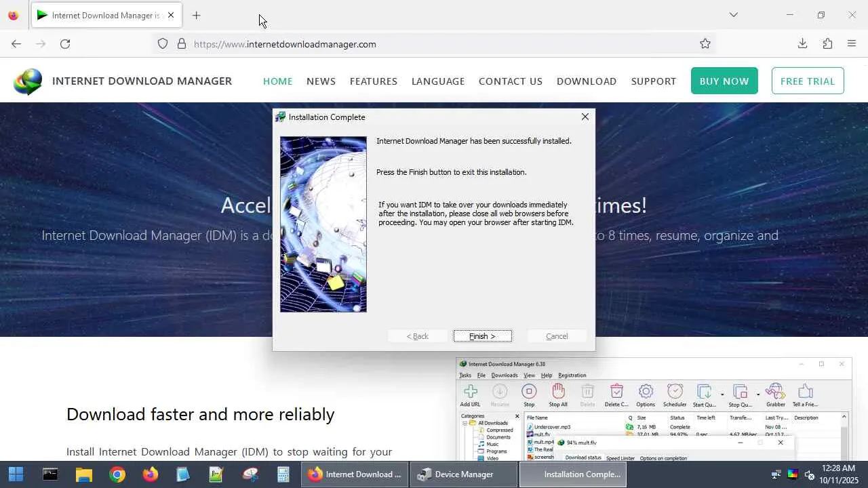Click the Back button in the installer
The height and width of the screenshot is (488, 868).
(417, 336)
